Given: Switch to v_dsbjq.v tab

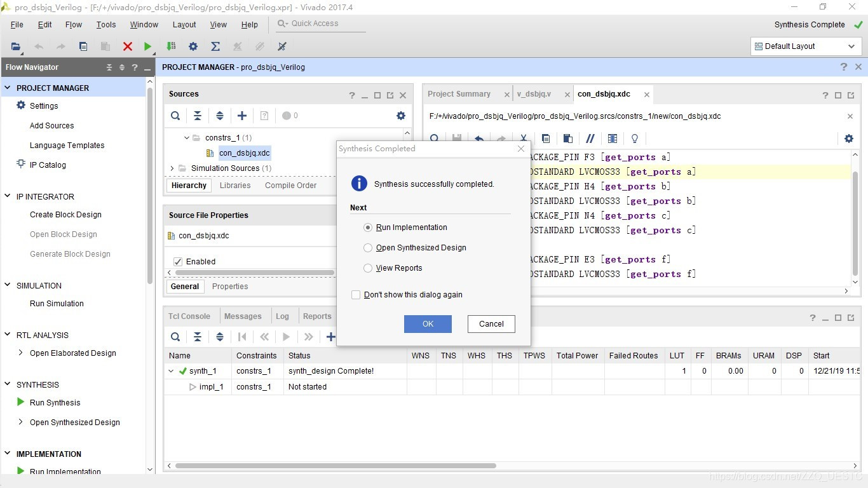Looking at the screenshot, I should pyautogui.click(x=534, y=94).
